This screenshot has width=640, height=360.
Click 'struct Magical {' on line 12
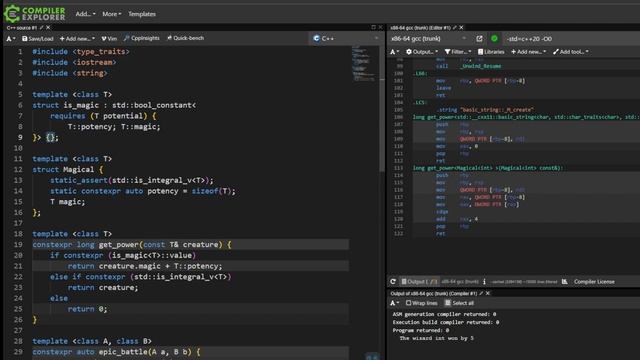68,169
